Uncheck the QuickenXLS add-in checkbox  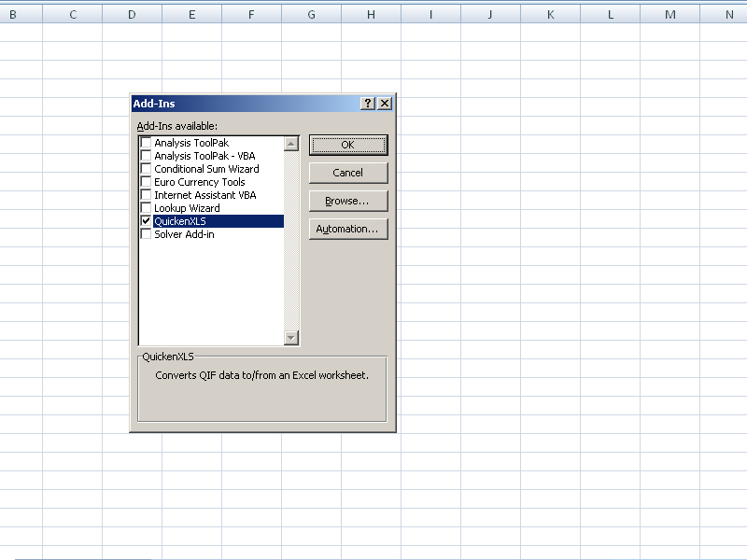146,221
